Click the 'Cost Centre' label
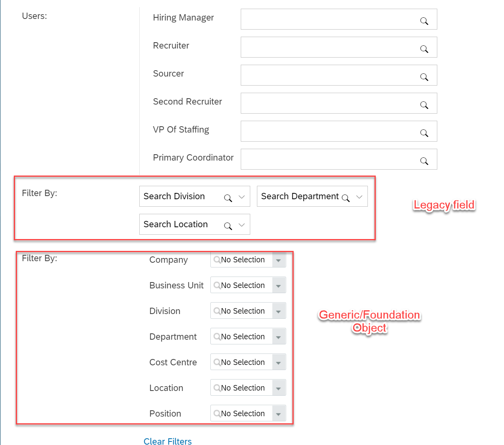This screenshot has width=504, height=445. [173, 363]
